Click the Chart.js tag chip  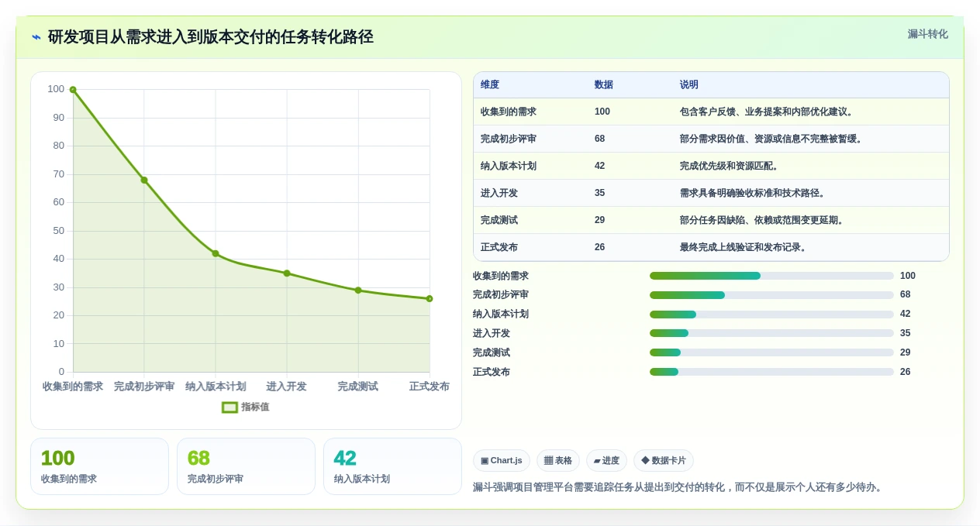click(x=502, y=460)
